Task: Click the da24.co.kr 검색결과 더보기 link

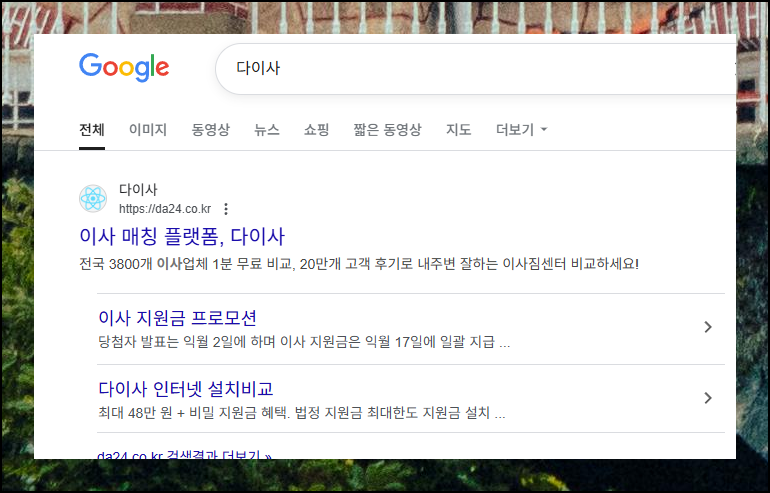Action: [x=184, y=455]
